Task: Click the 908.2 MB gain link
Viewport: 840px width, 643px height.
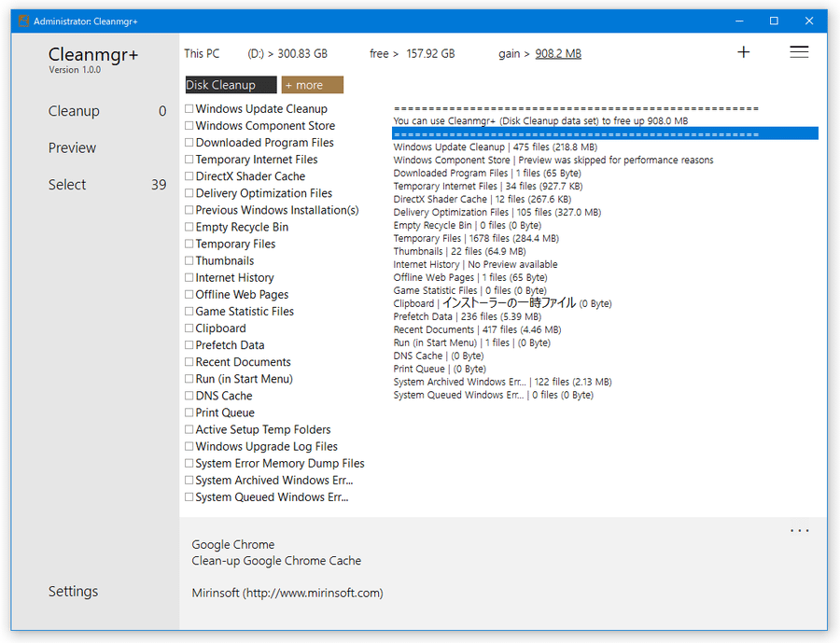Action: (558, 53)
